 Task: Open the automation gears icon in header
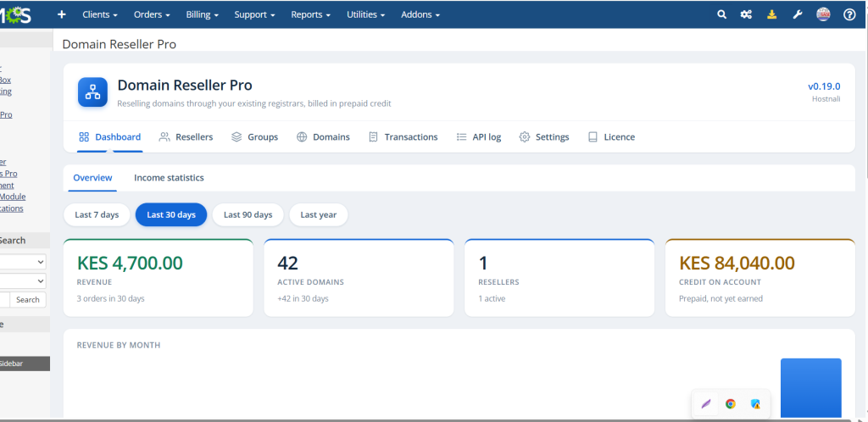(746, 15)
